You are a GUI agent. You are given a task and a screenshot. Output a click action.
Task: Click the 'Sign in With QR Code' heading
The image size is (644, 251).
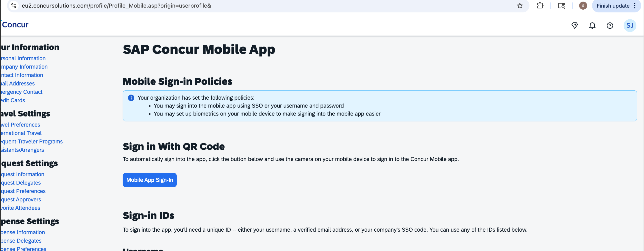(173, 146)
